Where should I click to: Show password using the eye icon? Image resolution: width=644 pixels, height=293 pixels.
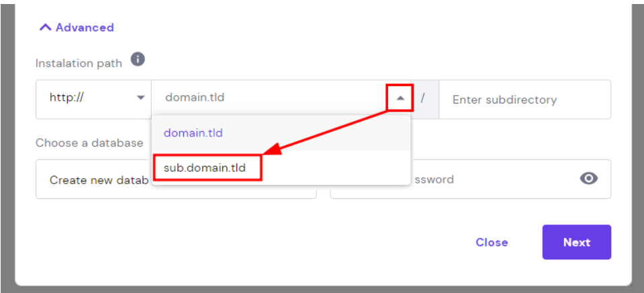589,179
